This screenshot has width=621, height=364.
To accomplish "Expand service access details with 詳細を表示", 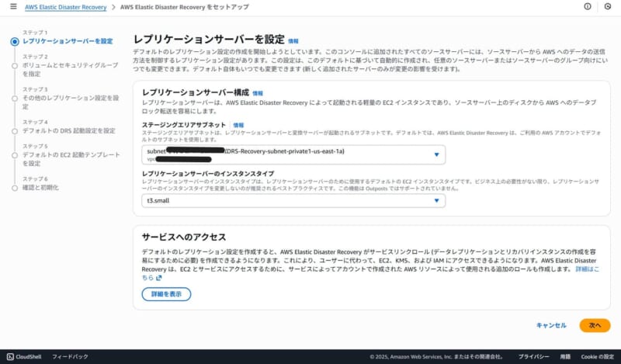I will 166,294.
